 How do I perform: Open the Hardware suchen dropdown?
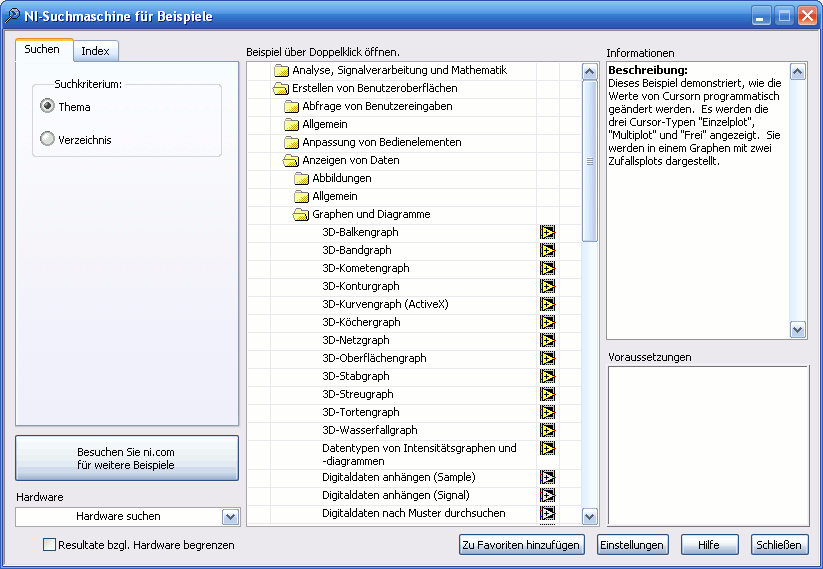click(x=230, y=517)
